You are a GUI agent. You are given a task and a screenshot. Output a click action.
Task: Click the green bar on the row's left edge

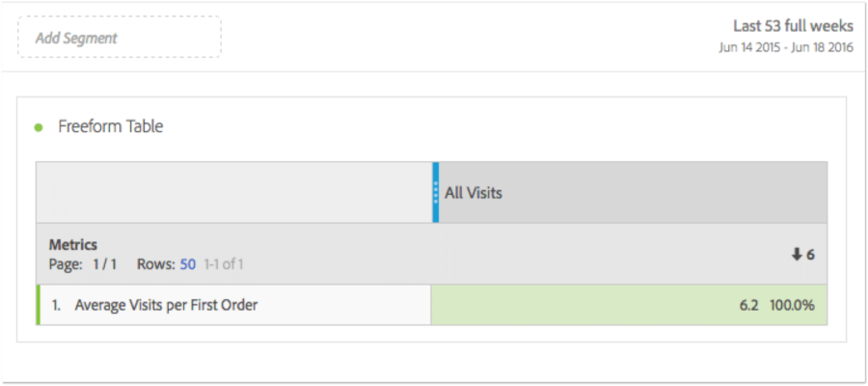point(38,305)
